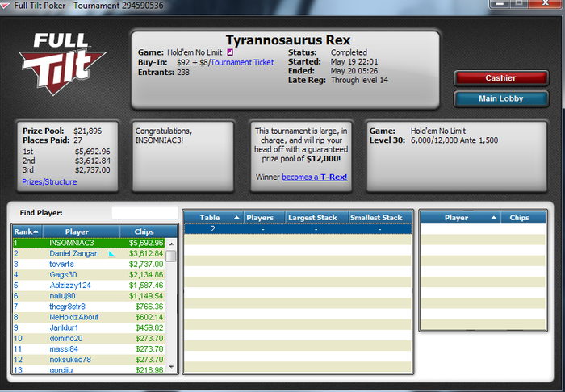565x392 pixels.
Task: Click the standings list scroll down arrow
Action: point(171,367)
